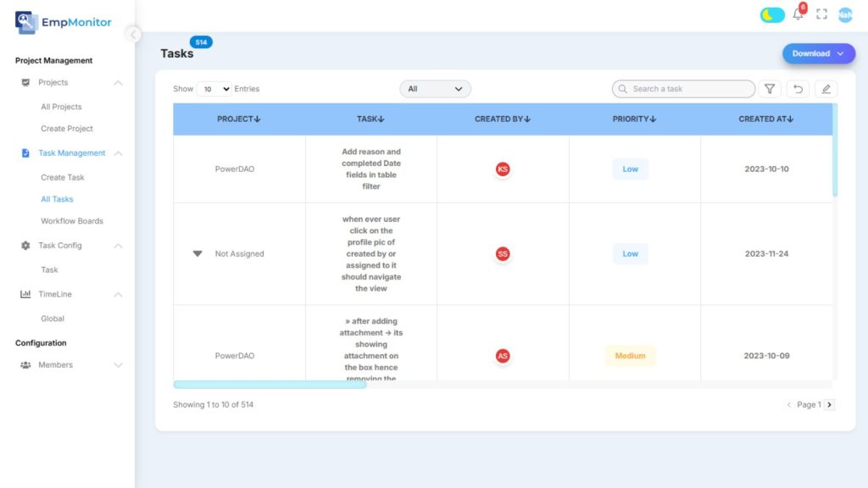This screenshot has width=868, height=488.
Task: Click task 'Add reason and completed Date fields'
Action: point(371,169)
